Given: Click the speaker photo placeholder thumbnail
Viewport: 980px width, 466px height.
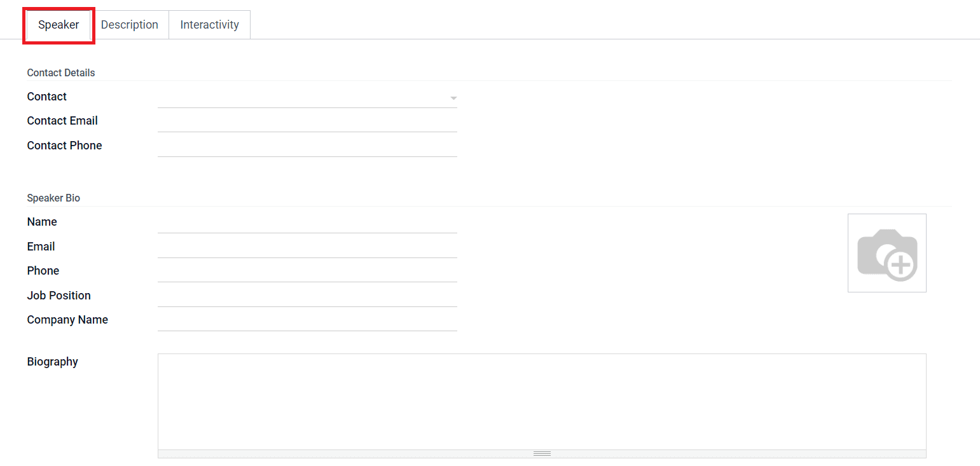Looking at the screenshot, I should 887,253.
